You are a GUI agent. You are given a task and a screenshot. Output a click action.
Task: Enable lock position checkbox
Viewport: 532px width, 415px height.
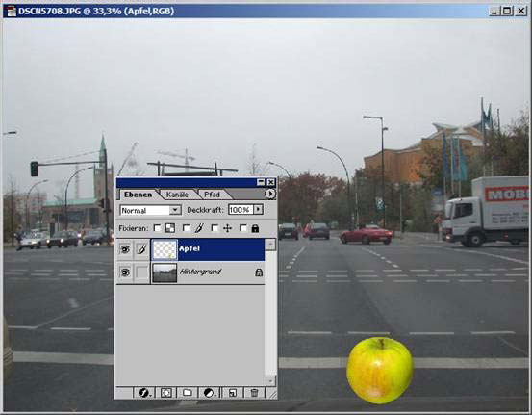pyautogui.click(x=215, y=228)
